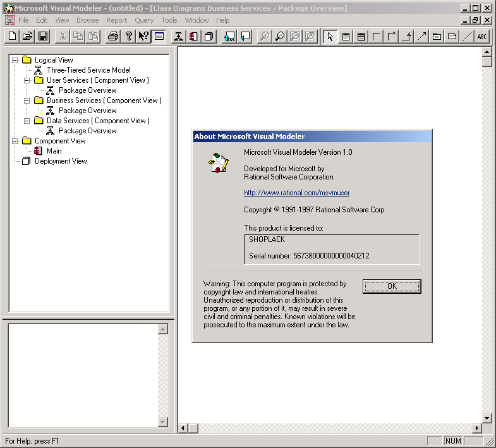Open the Browse menu

(88, 20)
